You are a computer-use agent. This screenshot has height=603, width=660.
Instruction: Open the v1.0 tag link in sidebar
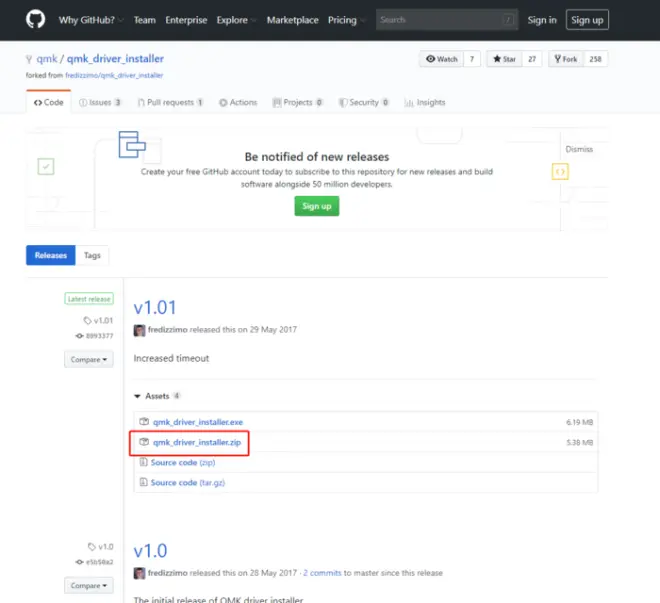(x=101, y=547)
